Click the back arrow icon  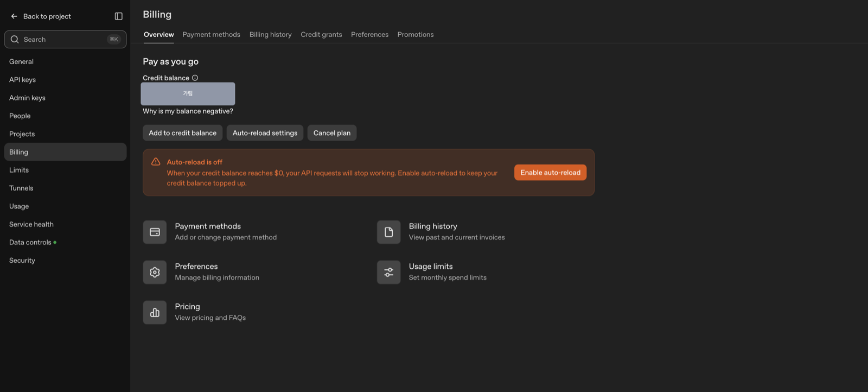tap(14, 16)
